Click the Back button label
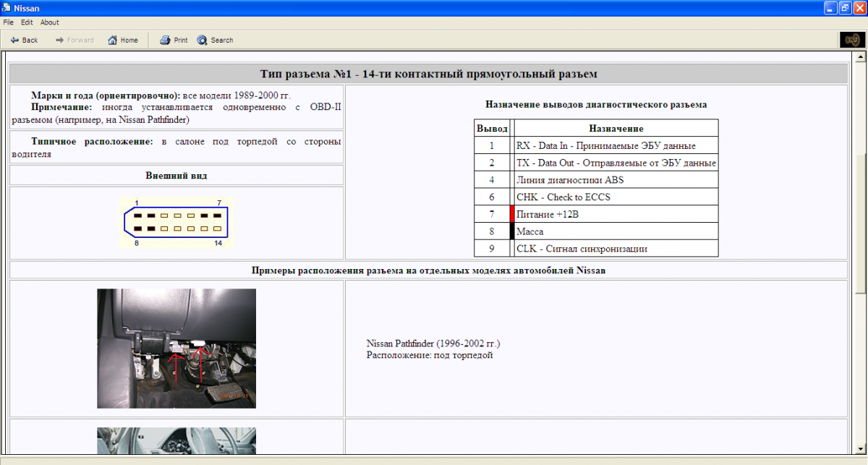 pyautogui.click(x=30, y=40)
